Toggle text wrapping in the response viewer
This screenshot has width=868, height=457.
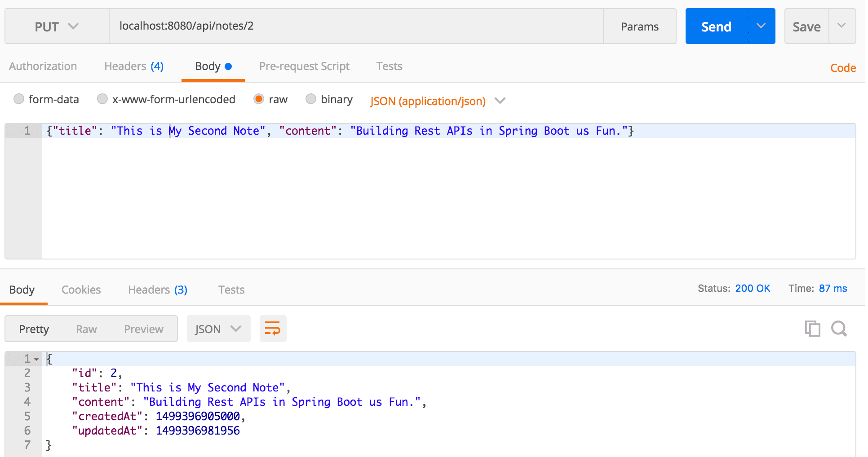point(273,329)
